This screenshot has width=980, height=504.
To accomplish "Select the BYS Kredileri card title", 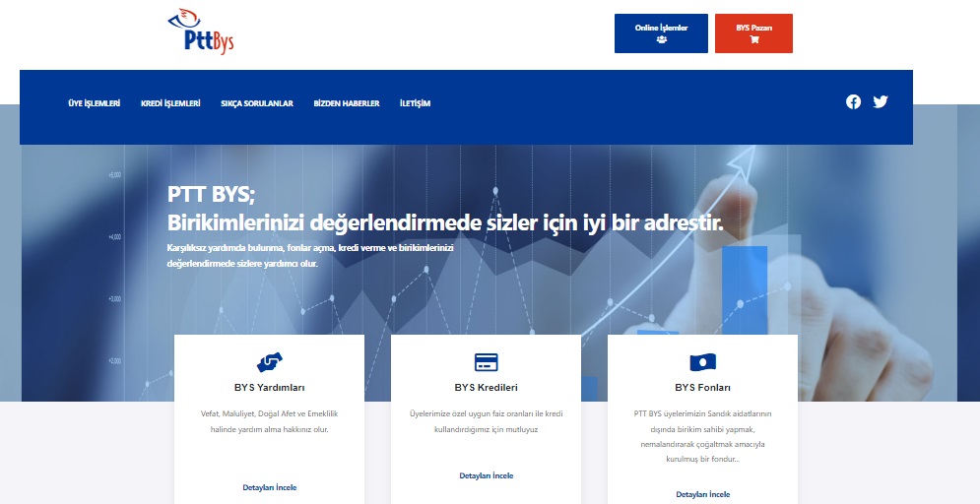I will (487, 387).
